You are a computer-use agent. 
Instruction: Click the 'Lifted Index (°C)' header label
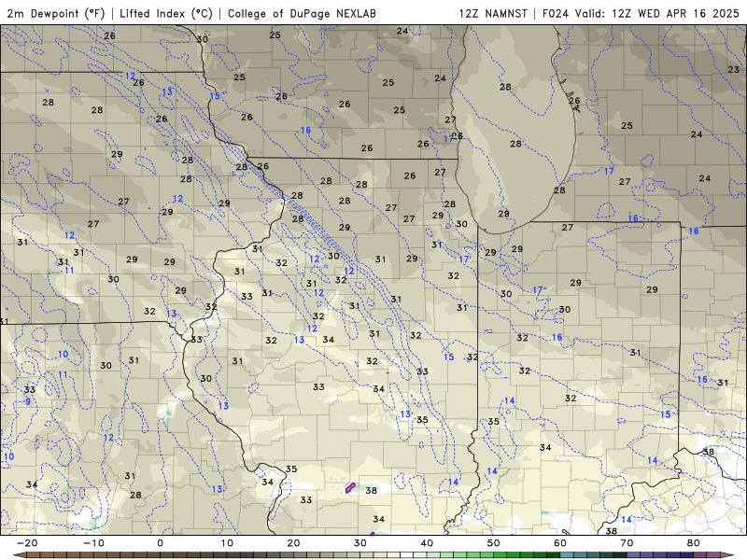[x=166, y=13]
